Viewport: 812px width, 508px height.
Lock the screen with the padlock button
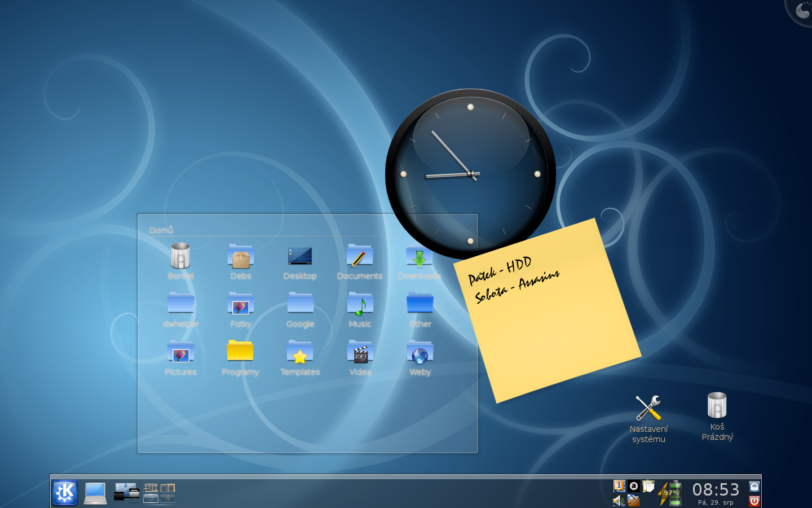pyautogui.click(x=754, y=486)
